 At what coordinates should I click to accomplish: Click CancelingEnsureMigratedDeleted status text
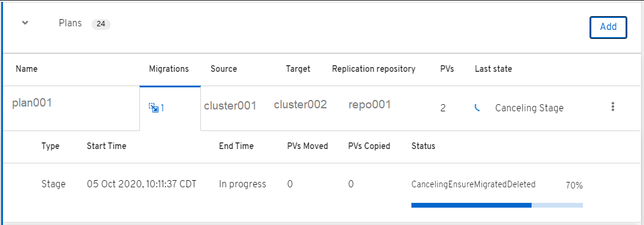474,184
